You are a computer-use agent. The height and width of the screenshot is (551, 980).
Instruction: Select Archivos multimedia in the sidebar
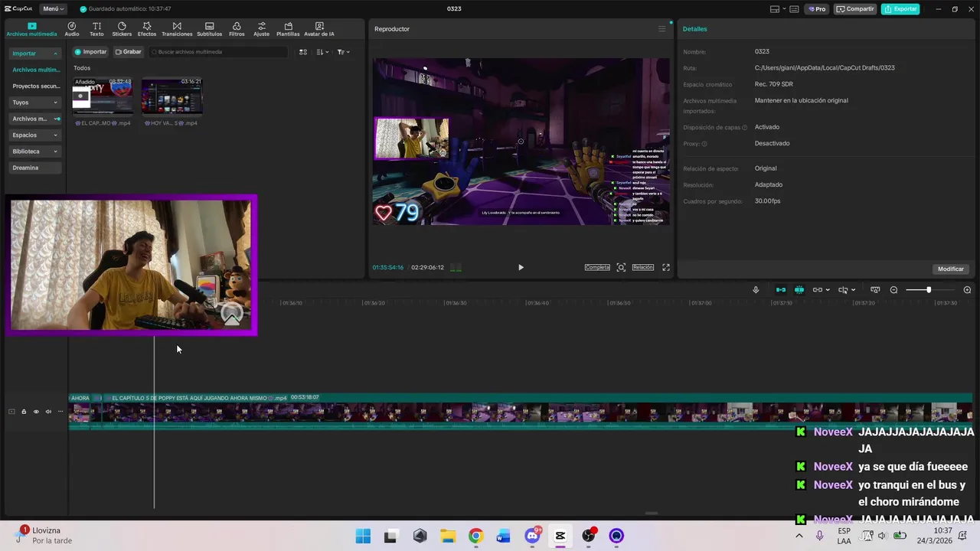(36, 70)
